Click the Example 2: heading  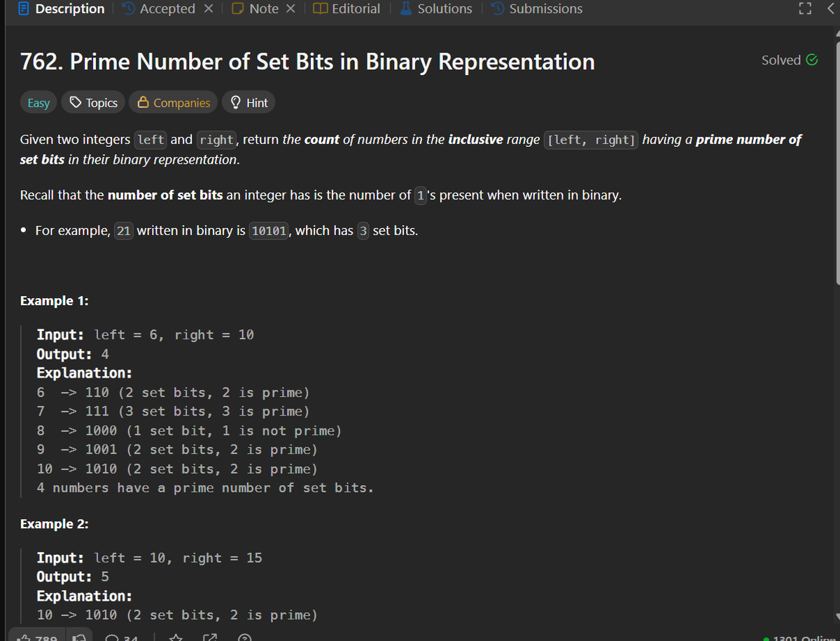55,524
